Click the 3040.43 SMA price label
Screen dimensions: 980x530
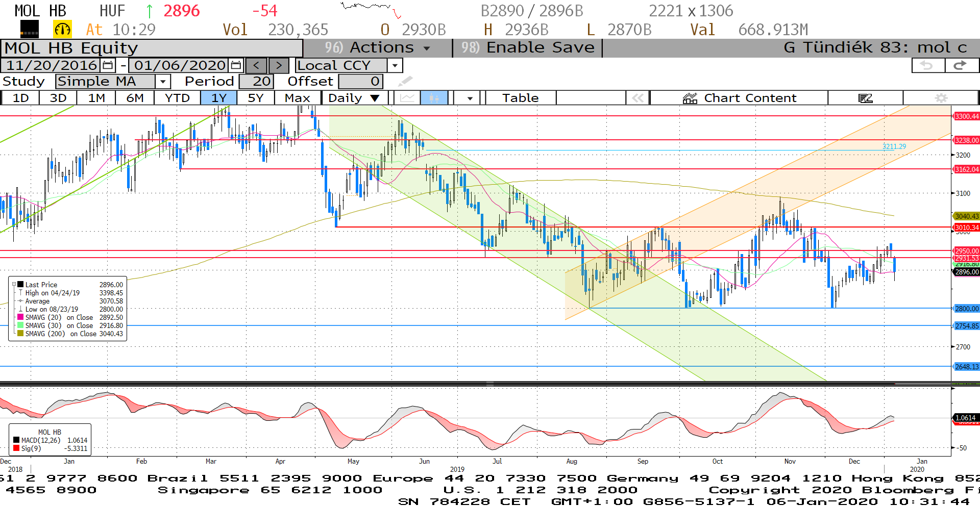967,216
